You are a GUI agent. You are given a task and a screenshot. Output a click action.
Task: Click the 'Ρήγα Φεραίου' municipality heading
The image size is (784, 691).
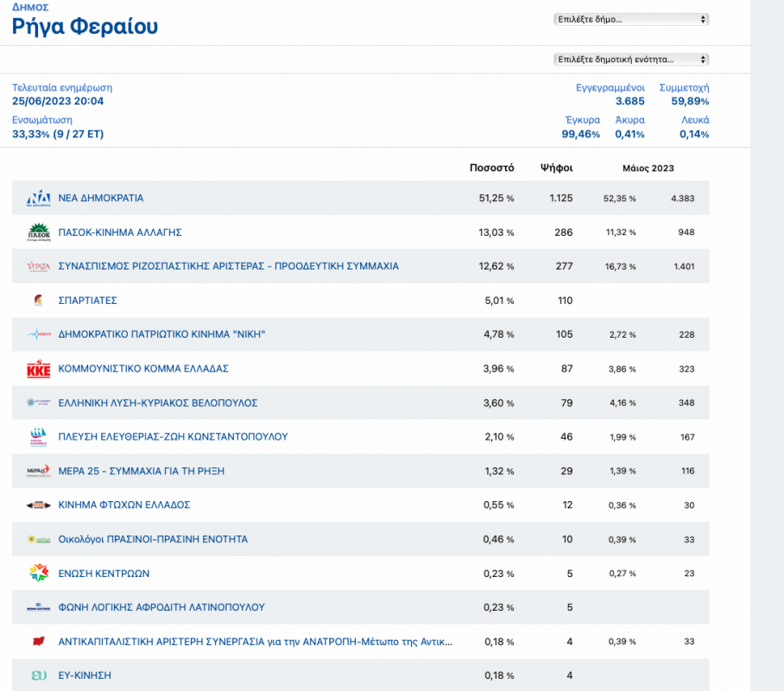[85, 27]
